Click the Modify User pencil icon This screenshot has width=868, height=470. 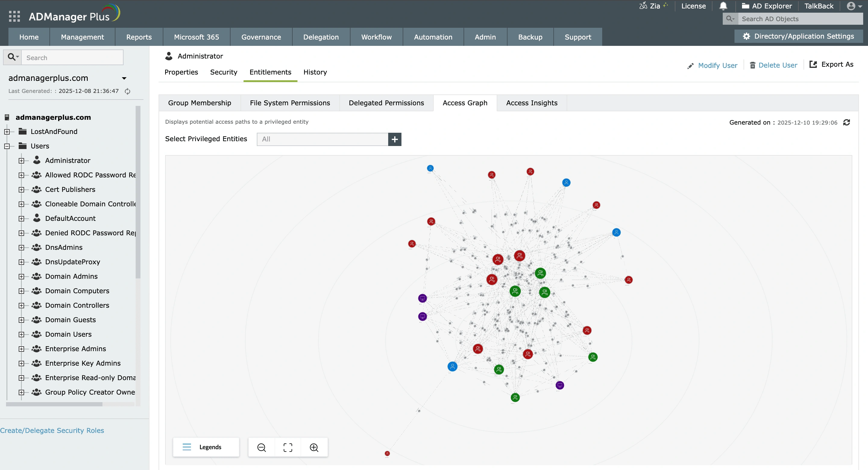pyautogui.click(x=691, y=65)
